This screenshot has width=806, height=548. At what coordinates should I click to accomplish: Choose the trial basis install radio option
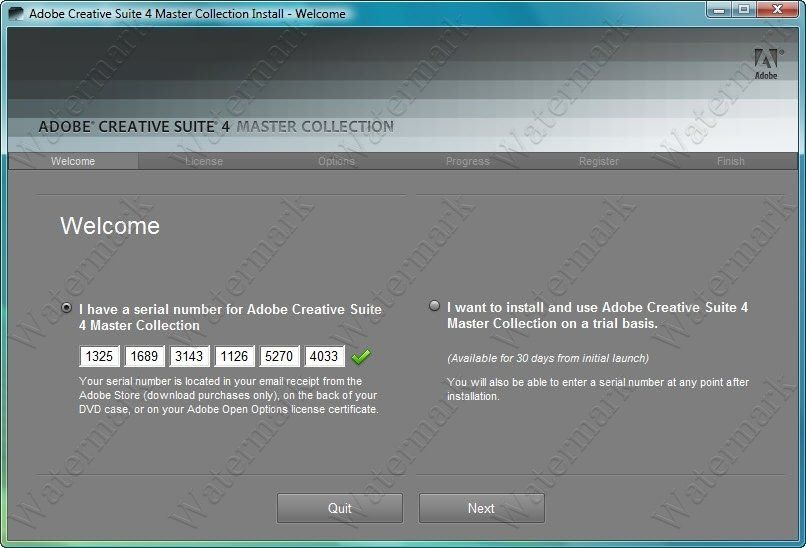click(x=434, y=306)
